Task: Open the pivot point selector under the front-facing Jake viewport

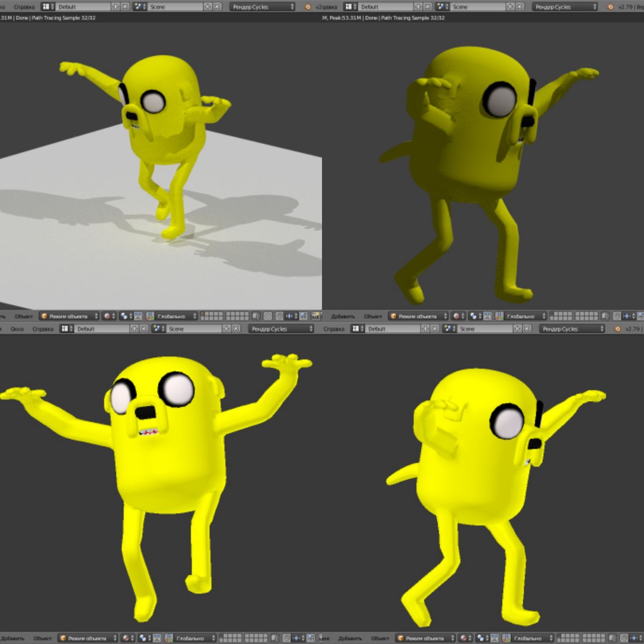Action: (144, 638)
